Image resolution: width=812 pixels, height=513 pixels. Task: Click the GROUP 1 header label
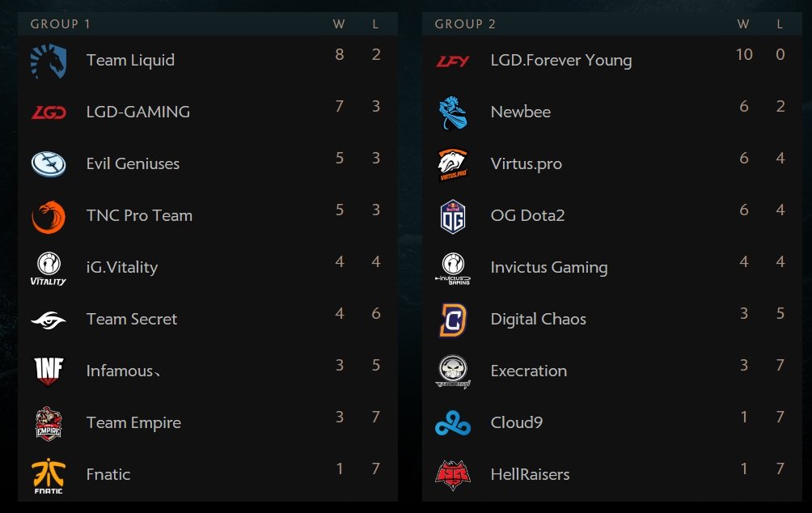(x=61, y=24)
